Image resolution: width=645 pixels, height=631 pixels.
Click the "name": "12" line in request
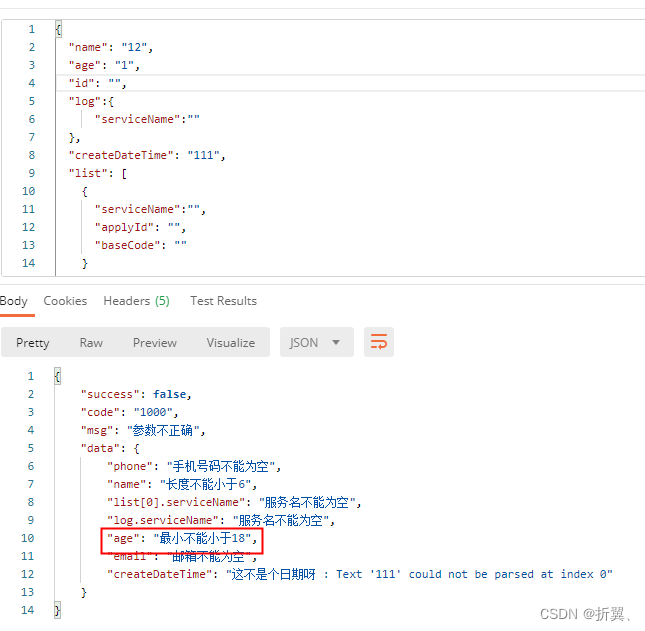coord(111,47)
